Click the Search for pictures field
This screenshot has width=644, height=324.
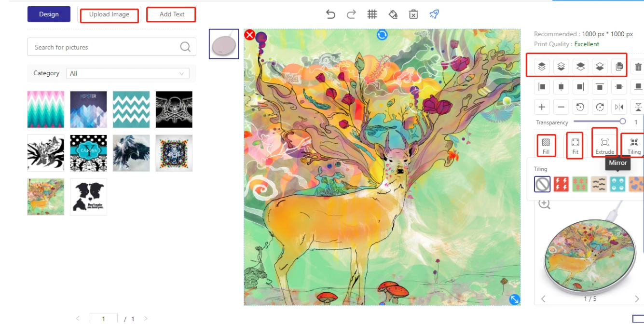pos(104,47)
